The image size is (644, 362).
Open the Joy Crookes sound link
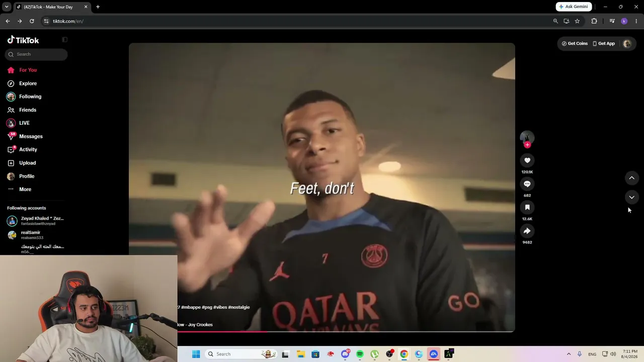click(x=195, y=325)
